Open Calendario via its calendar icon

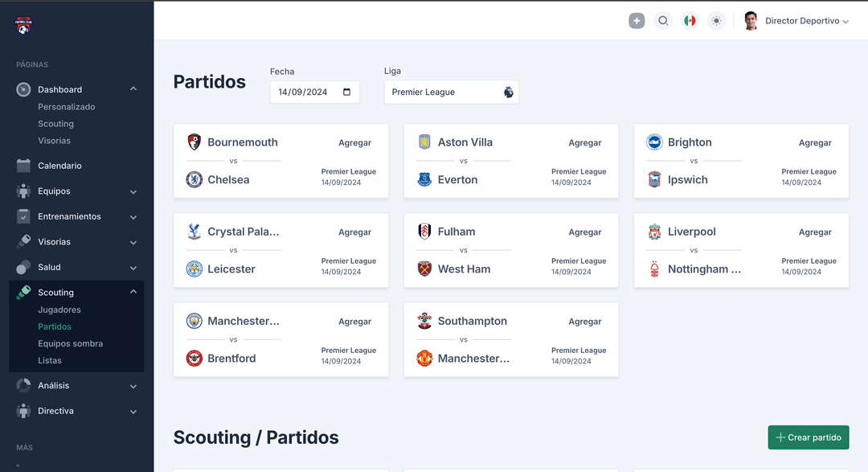click(23, 166)
